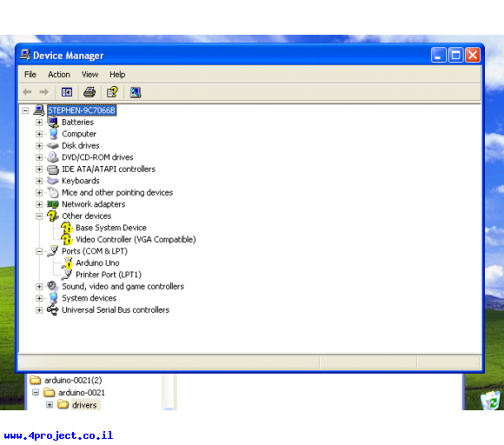The image size is (504, 445).
Task: Click the Back arrow toolbar button
Action: [x=27, y=92]
